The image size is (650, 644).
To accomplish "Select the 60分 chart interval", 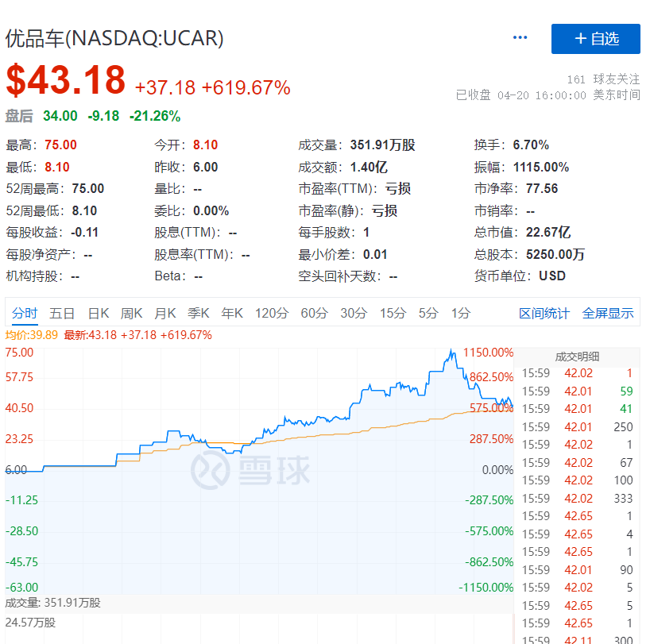I will 313,313.
